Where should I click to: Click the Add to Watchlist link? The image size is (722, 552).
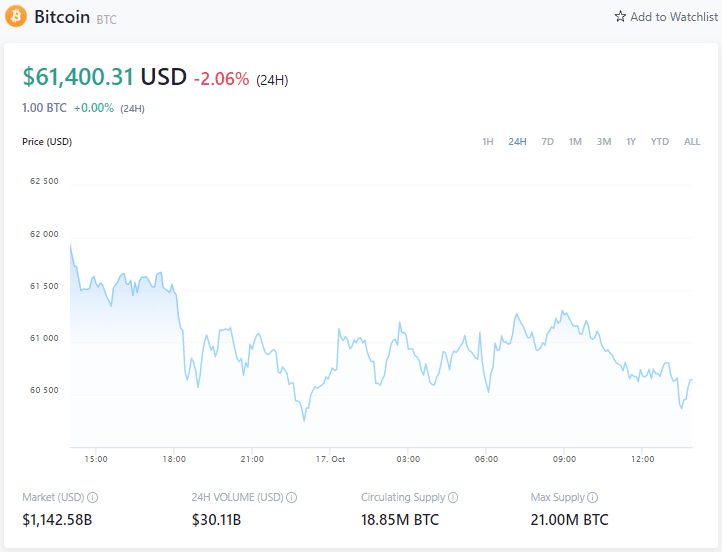(666, 17)
